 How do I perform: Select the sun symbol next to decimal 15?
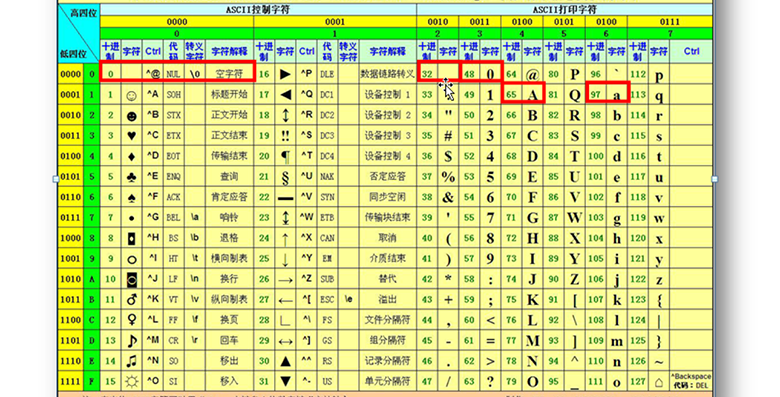coord(132,382)
